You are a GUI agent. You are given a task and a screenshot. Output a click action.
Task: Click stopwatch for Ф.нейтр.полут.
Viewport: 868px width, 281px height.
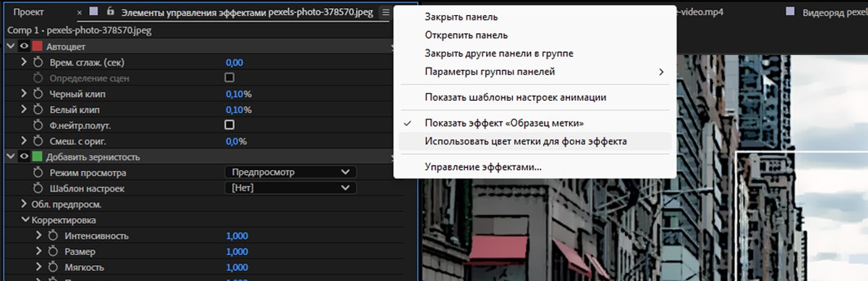(x=39, y=125)
